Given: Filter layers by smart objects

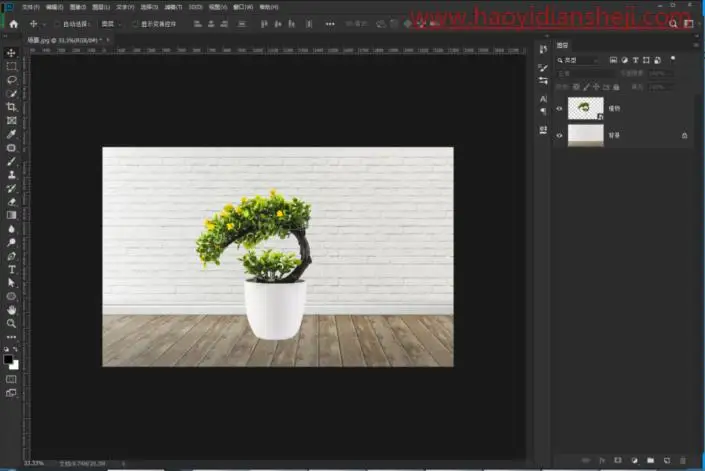Looking at the screenshot, I should point(657,60).
